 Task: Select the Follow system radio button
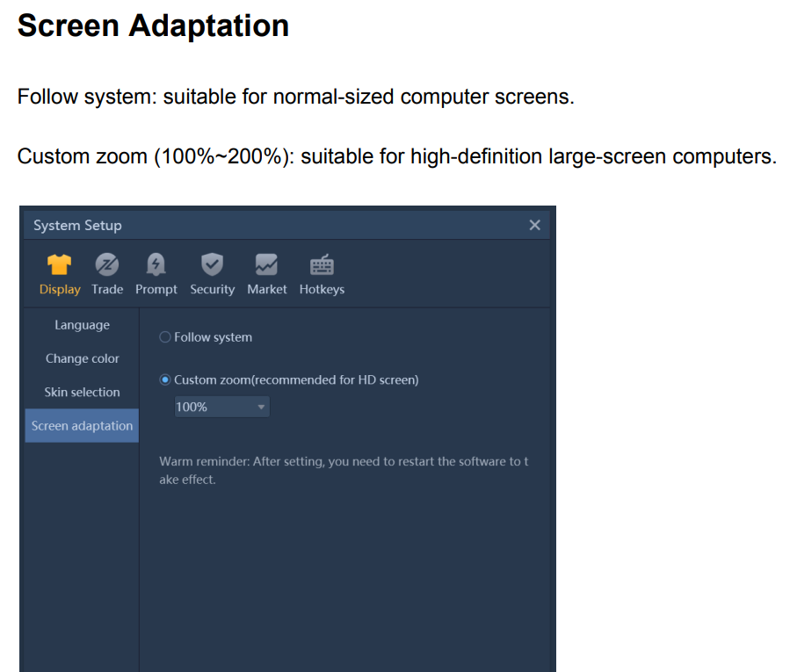[x=164, y=337]
